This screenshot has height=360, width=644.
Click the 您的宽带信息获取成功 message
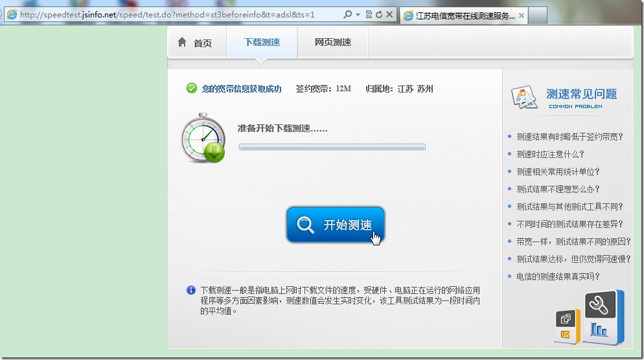click(242, 89)
